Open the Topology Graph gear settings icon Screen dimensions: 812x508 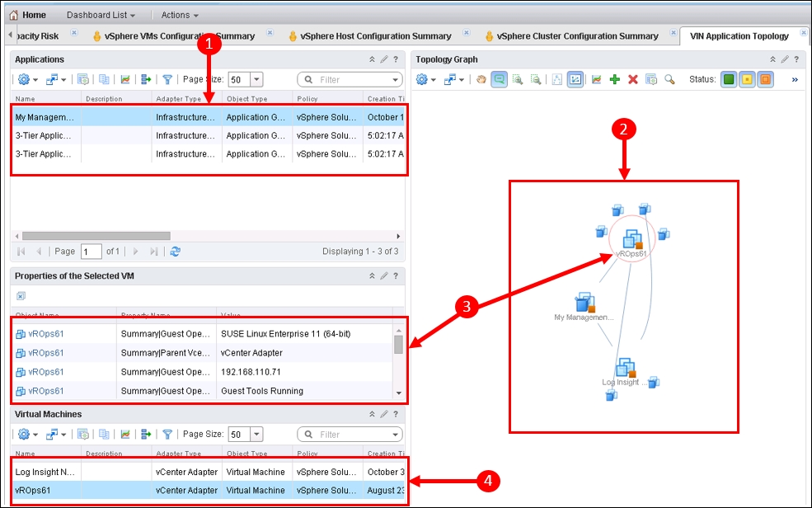(421, 79)
